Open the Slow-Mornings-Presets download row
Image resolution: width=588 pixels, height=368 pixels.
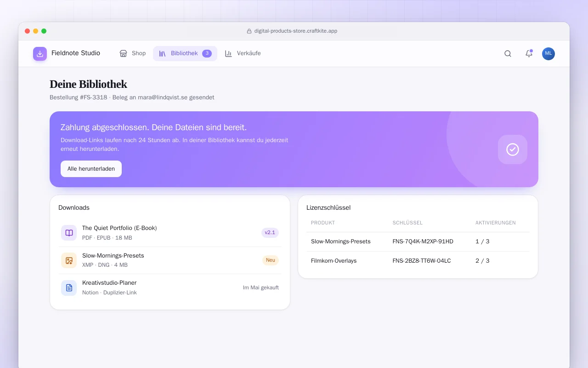[x=170, y=260]
